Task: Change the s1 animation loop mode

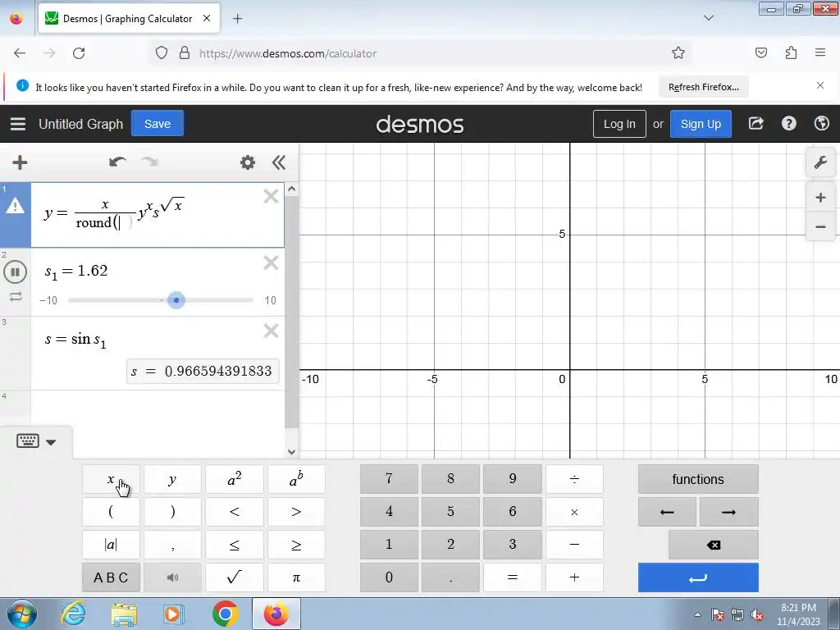Action: tap(16, 297)
